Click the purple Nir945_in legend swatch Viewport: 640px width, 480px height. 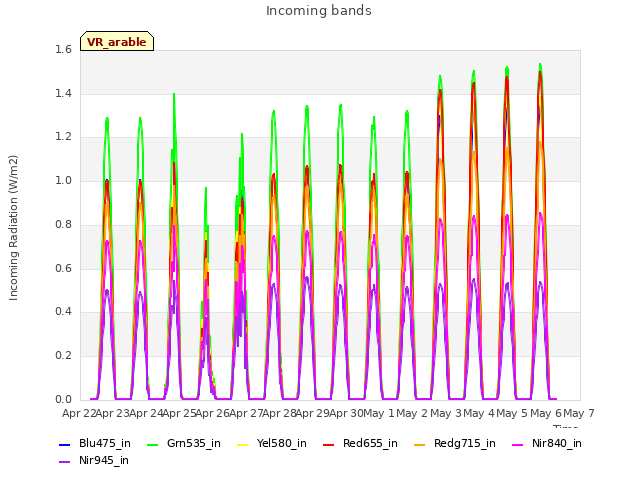coord(64,462)
